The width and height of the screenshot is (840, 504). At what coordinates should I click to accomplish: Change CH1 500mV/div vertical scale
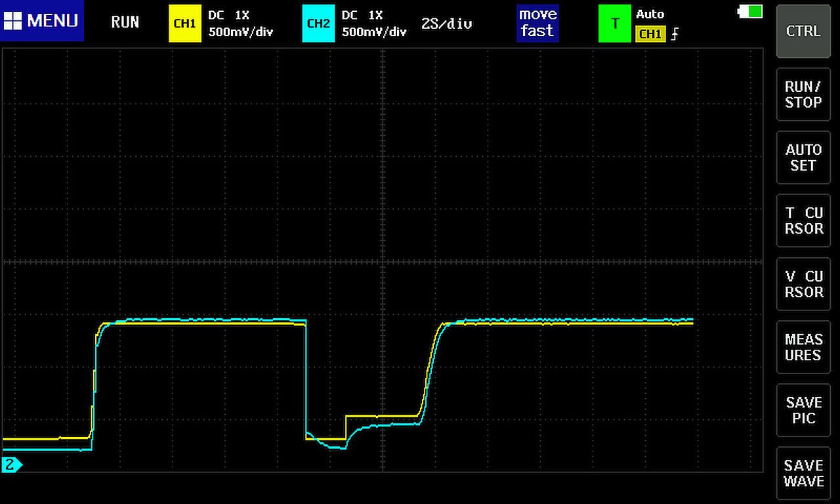[x=240, y=32]
